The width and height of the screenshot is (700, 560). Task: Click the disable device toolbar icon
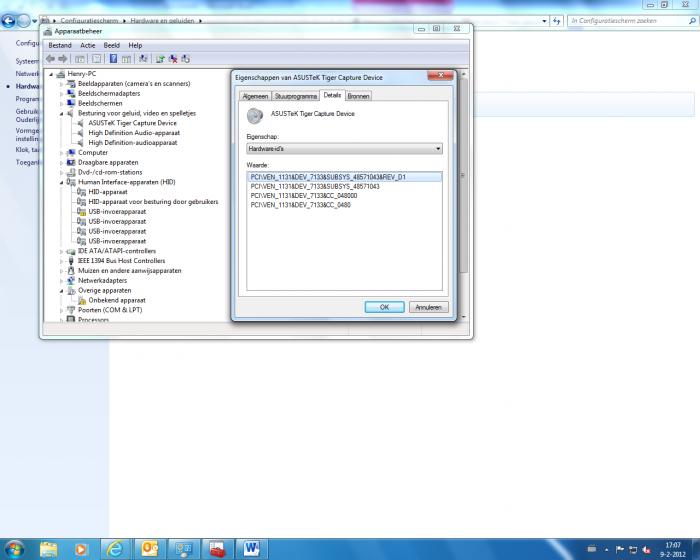[185, 59]
